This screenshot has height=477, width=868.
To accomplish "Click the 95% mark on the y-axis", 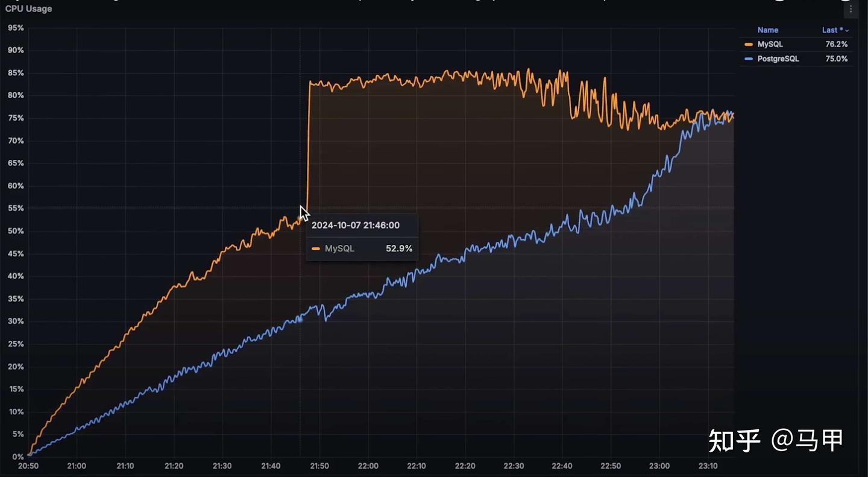I will click(14, 27).
